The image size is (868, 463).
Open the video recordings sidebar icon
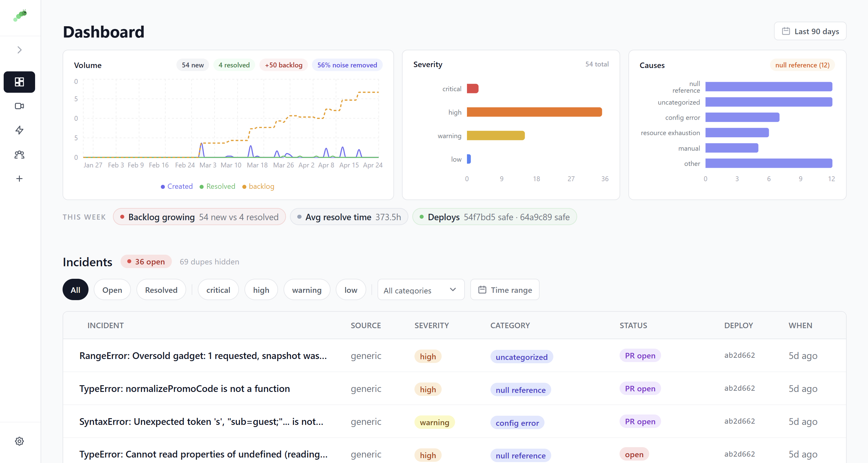coord(19,106)
